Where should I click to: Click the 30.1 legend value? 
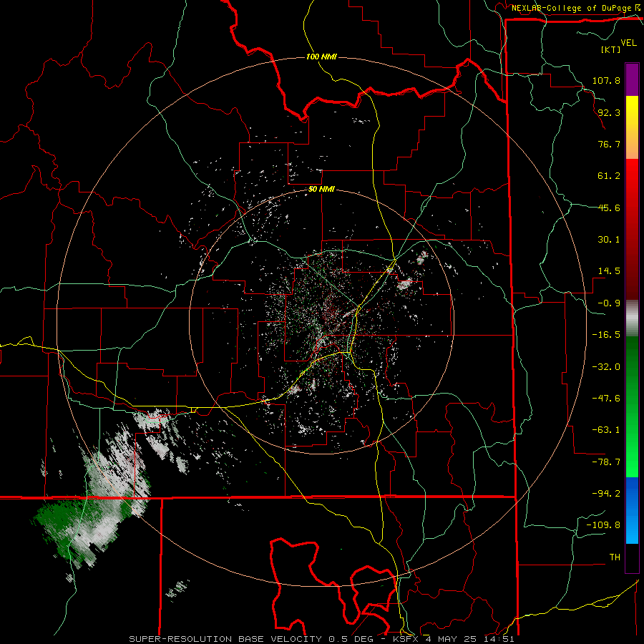[x=609, y=240]
